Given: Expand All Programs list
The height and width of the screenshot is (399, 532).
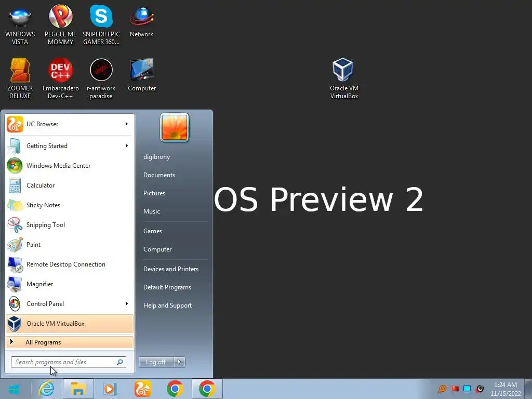Looking at the screenshot, I should pos(70,342).
